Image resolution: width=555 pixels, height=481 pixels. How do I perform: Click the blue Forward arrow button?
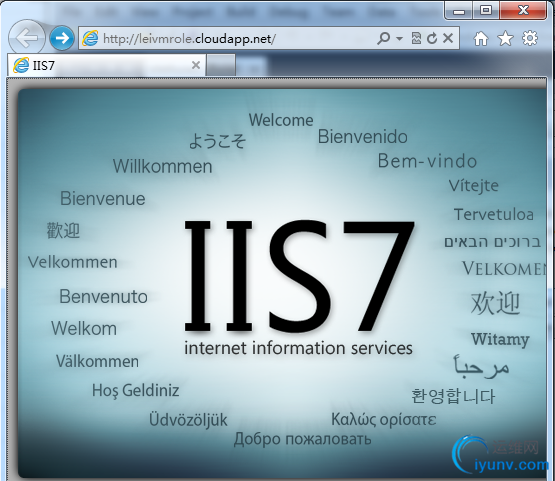coord(62,38)
